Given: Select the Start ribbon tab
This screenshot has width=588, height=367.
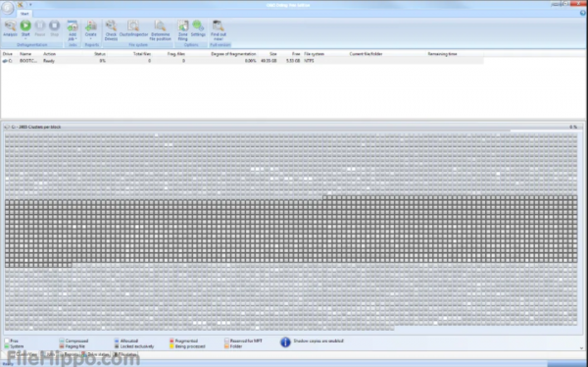Looking at the screenshot, I should click(x=24, y=14).
